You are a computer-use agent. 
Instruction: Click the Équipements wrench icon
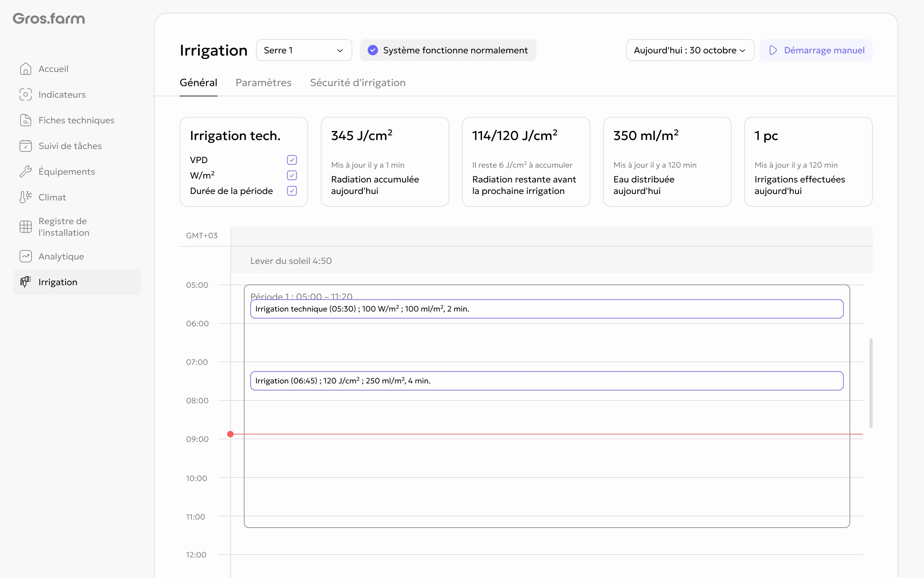[26, 172]
